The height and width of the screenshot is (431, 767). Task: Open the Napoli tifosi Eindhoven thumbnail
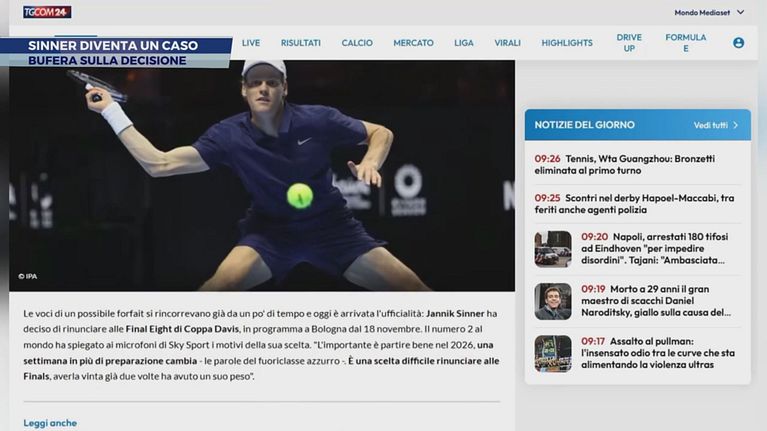(x=553, y=249)
